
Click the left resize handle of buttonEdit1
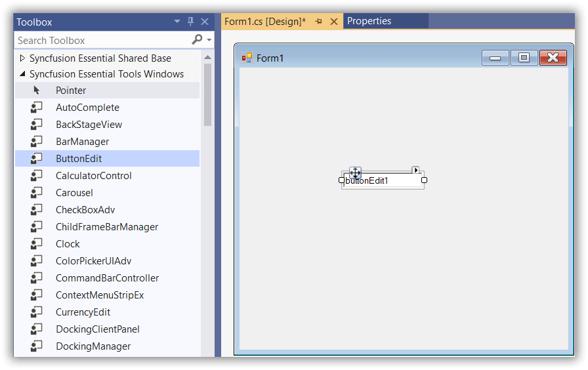[341, 180]
